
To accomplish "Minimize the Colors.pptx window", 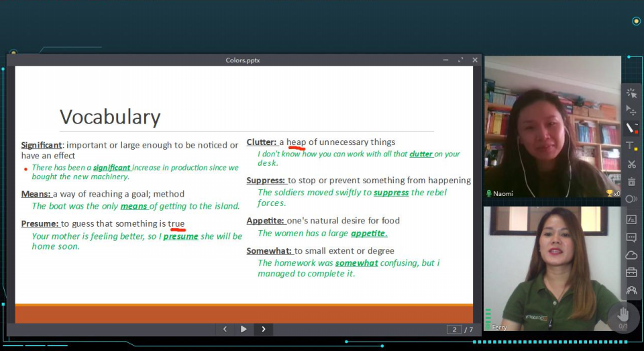I will coord(445,60).
